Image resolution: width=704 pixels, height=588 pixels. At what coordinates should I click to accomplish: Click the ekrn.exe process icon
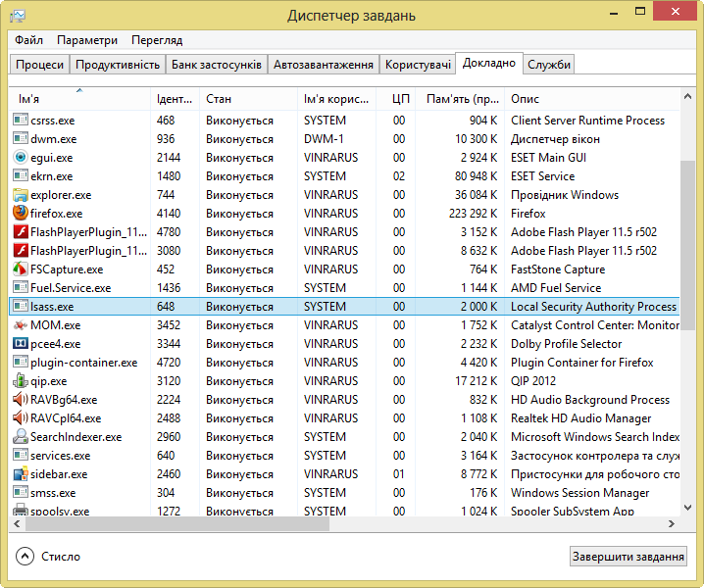[21, 175]
